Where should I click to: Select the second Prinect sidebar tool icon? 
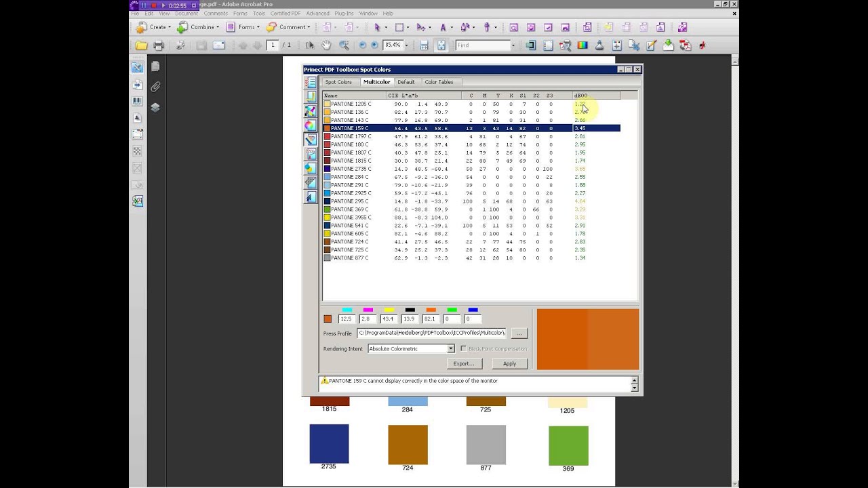coord(311,97)
